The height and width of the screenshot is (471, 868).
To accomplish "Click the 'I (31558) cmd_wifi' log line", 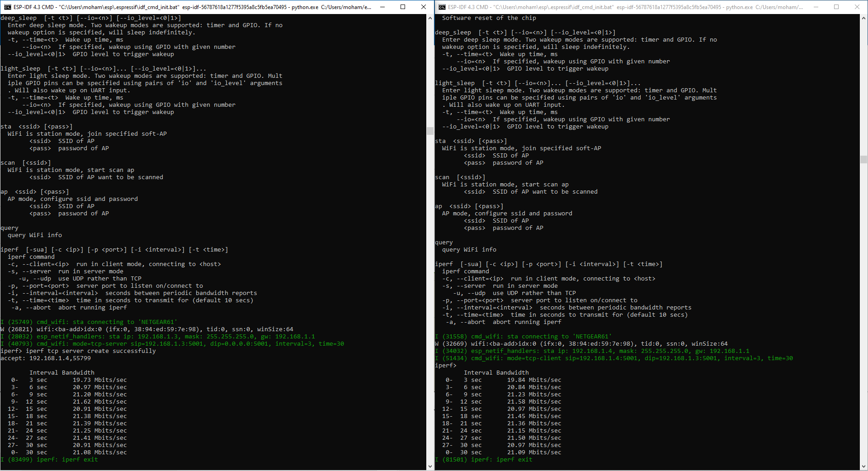I will (x=524, y=337).
